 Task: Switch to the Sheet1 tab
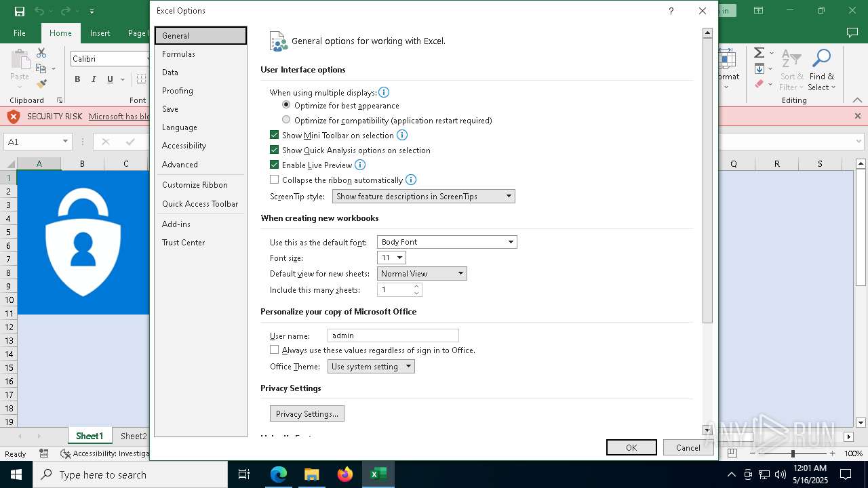click(x=90, y=436)
